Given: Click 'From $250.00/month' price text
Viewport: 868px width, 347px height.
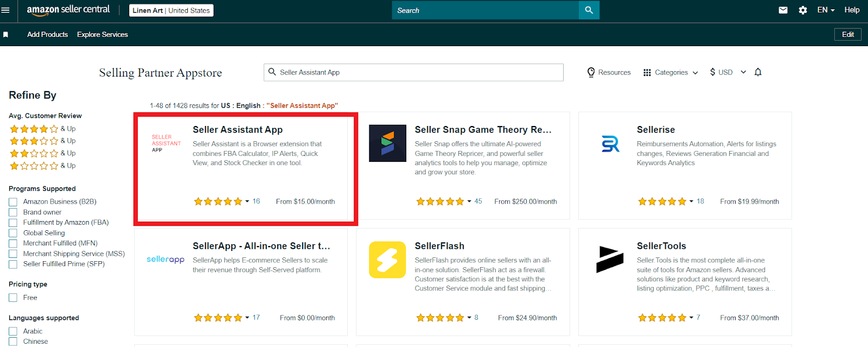Looking at the screenshot, I should tap(526, 201).
